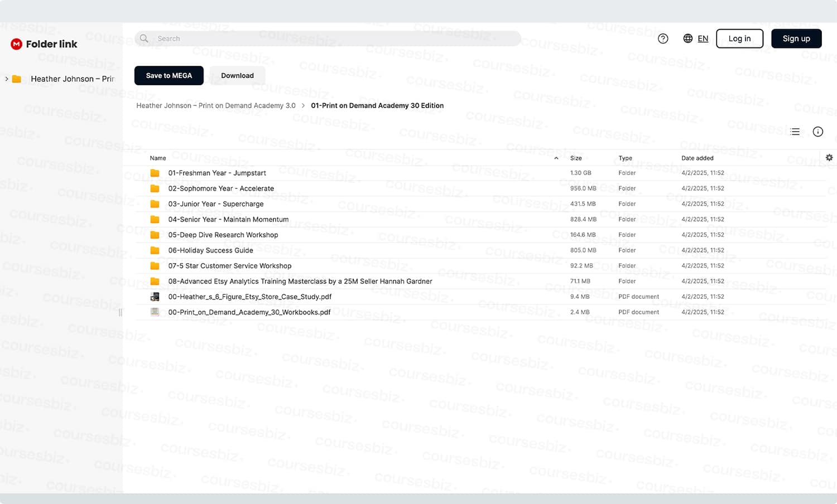Screen dimensions: 837x504
Task: Click PDF document type of Workbooks row
Action: click(638, 312)
